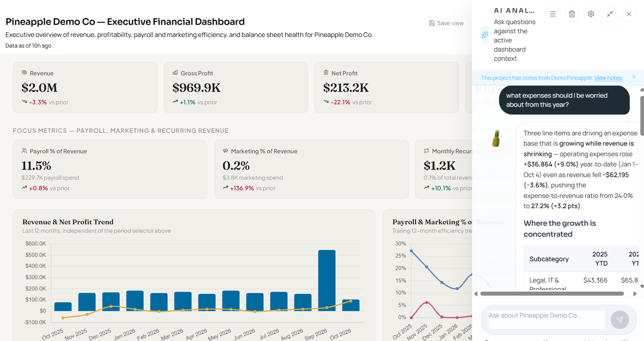Collapse the AI analyst panel with the arrows icon
This screenshot has width=644, height=341.
610,14
